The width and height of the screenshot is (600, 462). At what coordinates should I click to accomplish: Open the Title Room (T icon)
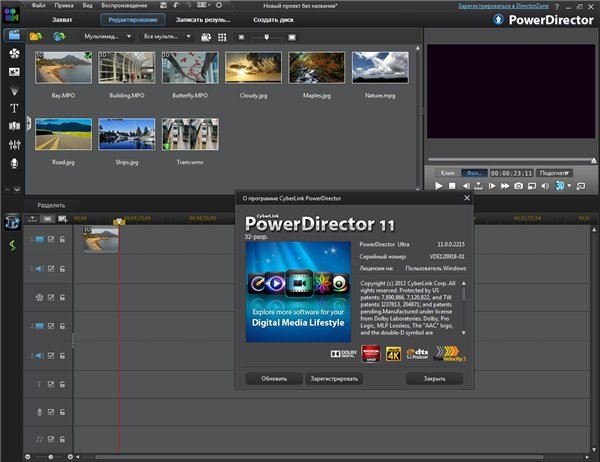tap(15, 109)
